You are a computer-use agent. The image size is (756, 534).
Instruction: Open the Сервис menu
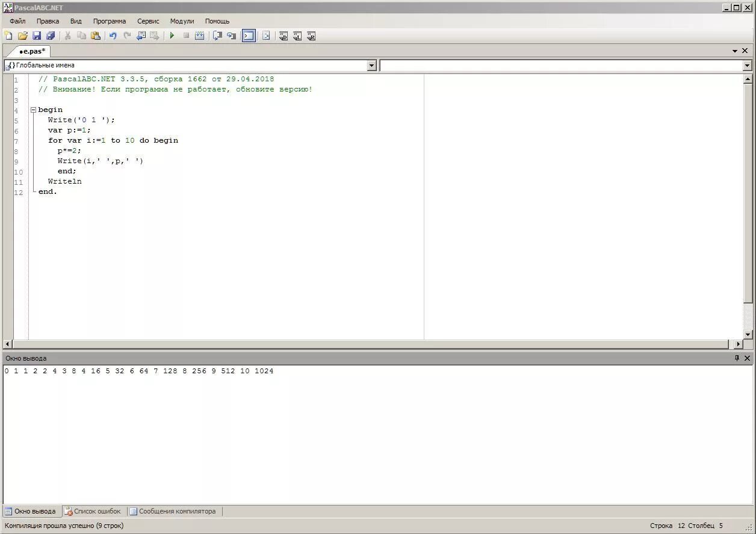(148, 21)
